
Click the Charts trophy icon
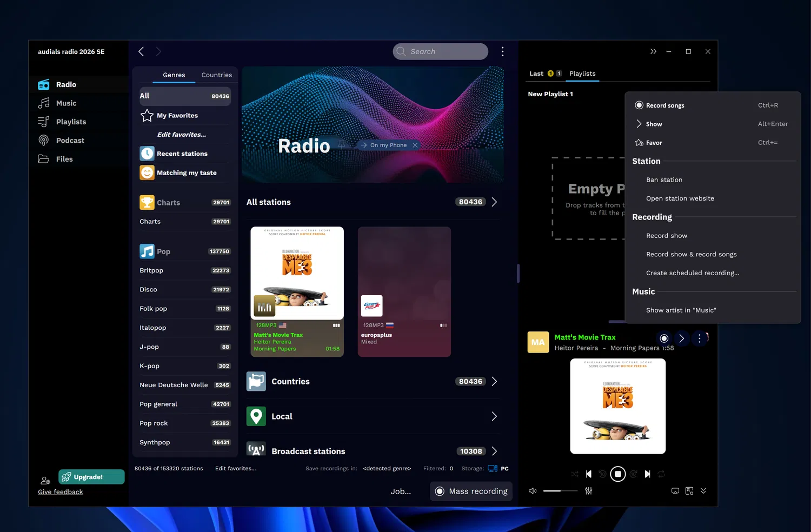[147, 202]
